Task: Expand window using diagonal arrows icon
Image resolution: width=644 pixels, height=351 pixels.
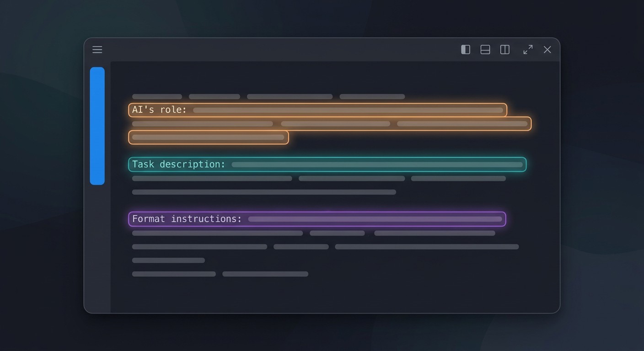Action: 528,50
